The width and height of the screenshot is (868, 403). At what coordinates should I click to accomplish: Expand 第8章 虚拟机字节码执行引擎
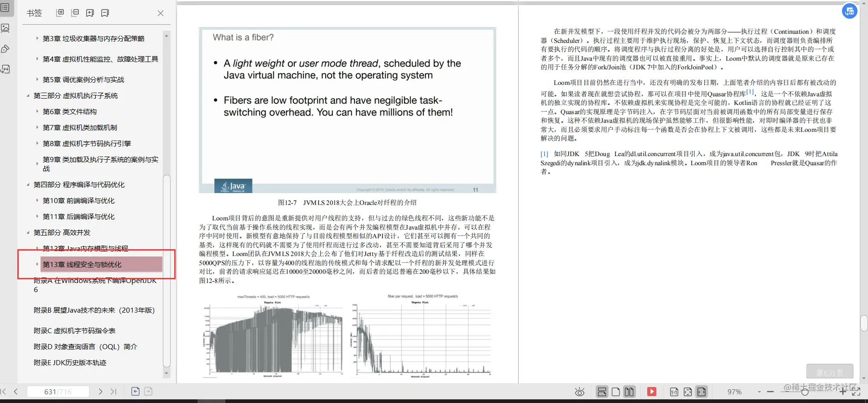pos(37,143)
